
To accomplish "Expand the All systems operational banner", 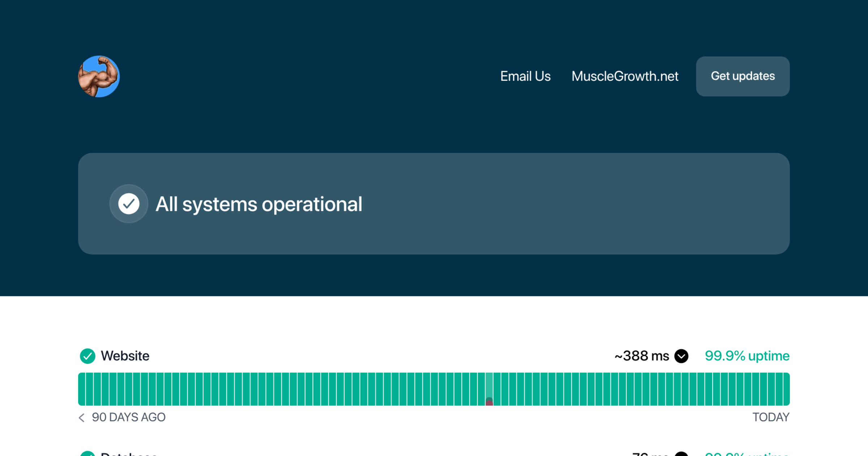I will [x=434, y=204].
